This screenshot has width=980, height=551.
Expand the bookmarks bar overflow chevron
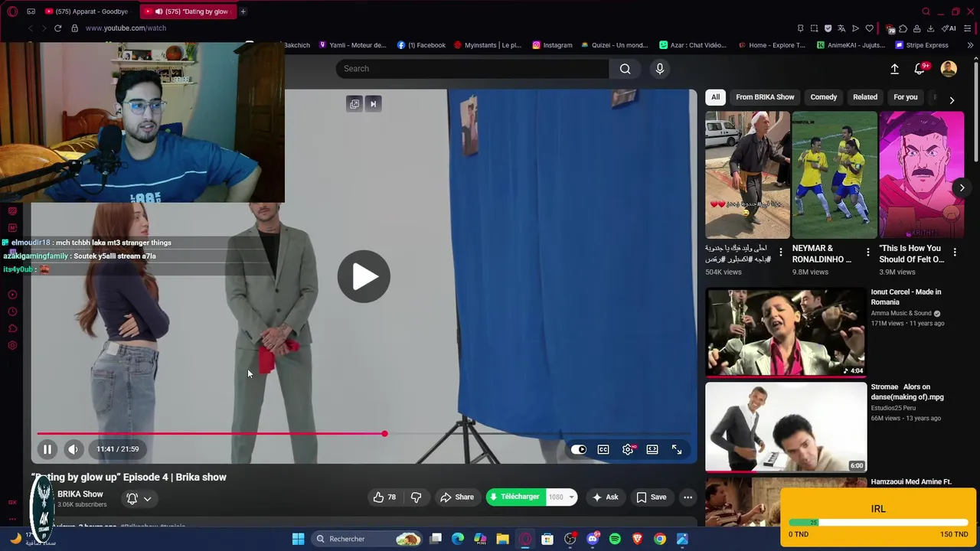click(970, 45)
